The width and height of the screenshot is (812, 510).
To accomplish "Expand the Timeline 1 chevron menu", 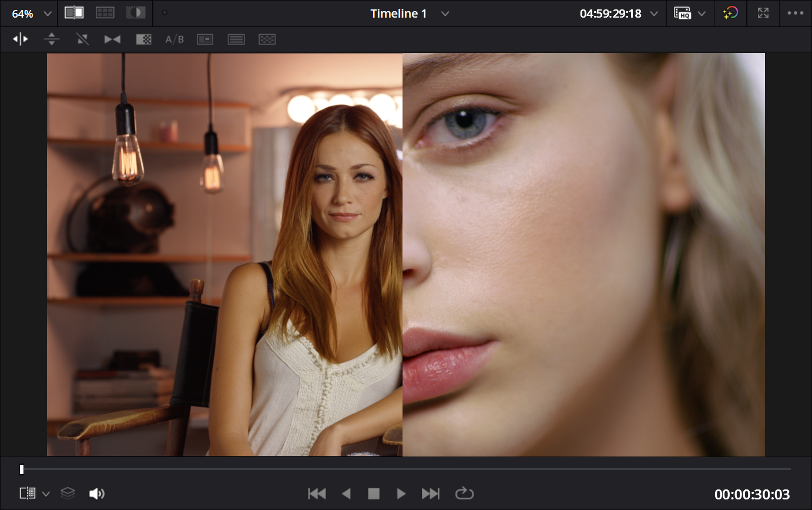I will (x=445, y=14).
